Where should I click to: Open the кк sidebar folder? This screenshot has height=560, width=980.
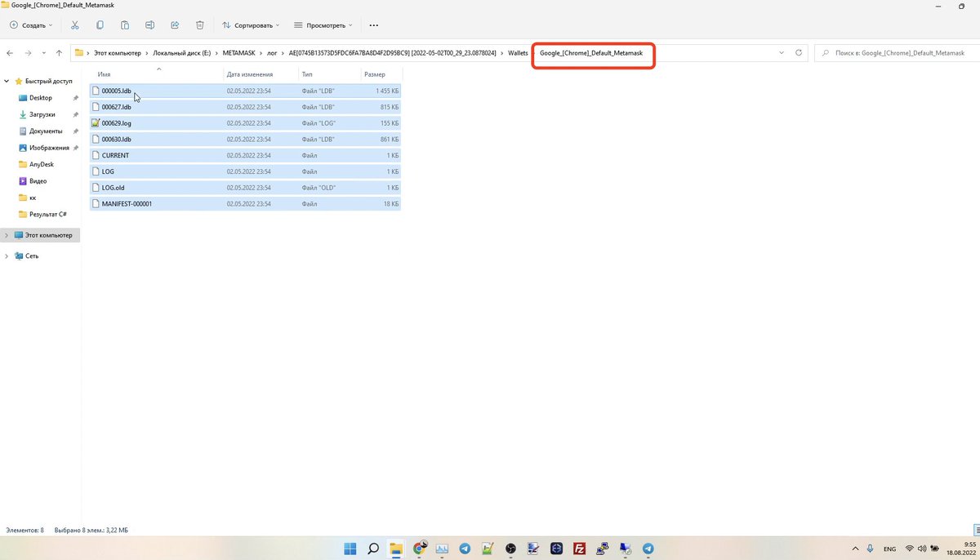33,198
